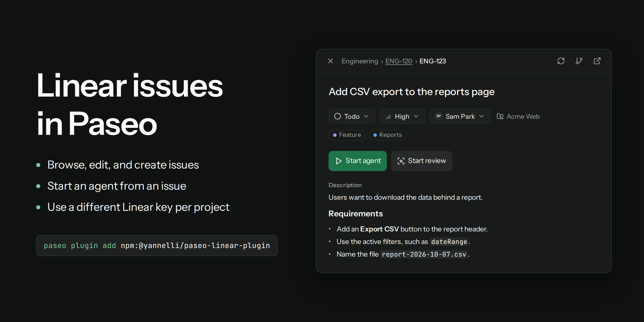Viewport: 644px width, 322px height.
Task: Open the ENG-120 parent issue link
Action: point(399,61)
